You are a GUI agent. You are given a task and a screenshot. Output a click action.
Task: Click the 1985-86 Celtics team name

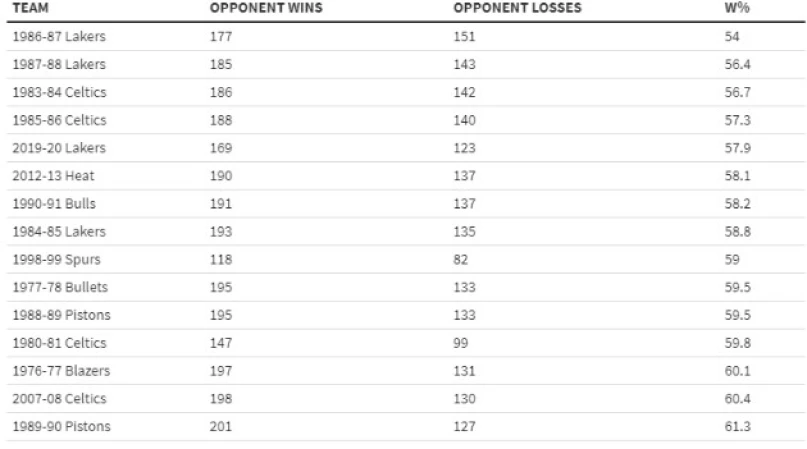[x=59, y=120]
